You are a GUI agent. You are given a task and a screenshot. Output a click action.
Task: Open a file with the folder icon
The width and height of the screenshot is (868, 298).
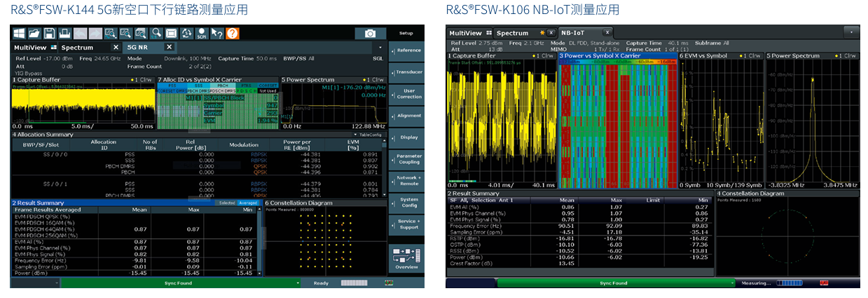click(x=34, y=33)
